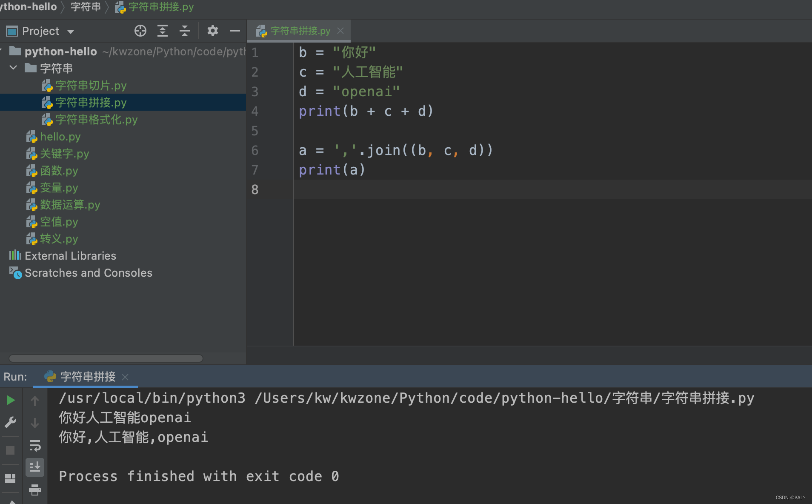Click on the print(b + c + d) line
Screen dimensions: 812x504
click(x=366, y=111)
